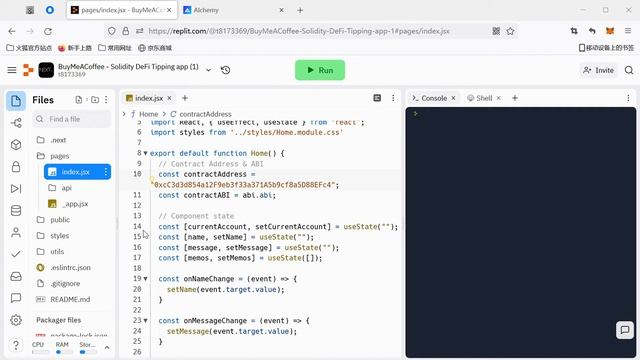Open the Debugger sidebar icon
This screenshot has width=640, height=360.
16,189
